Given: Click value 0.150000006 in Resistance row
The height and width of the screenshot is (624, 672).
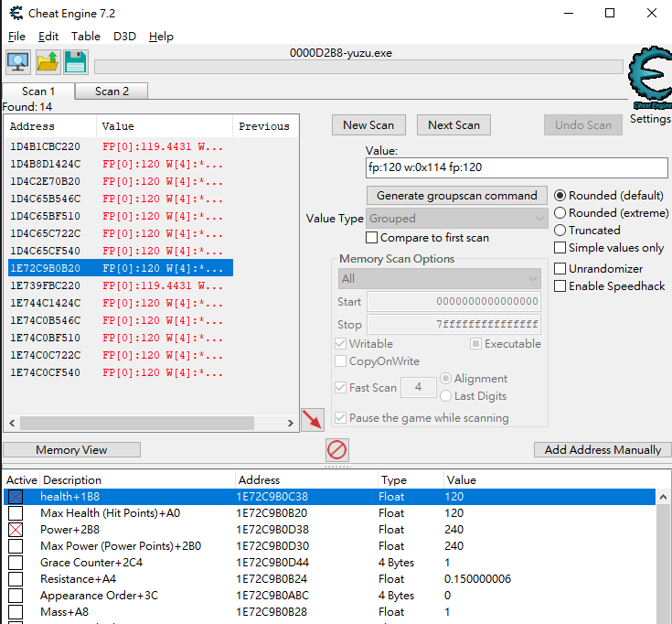Looking at the screenshot, I should [477, 579].
